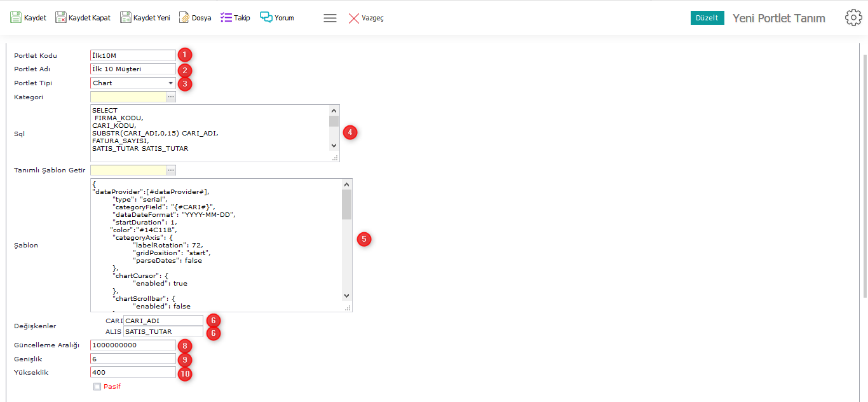Image resolution: width=868 pixels, height=402 pixels.
Task: Open the Dosya file attachment icon
Action: [x=184, y=18]
